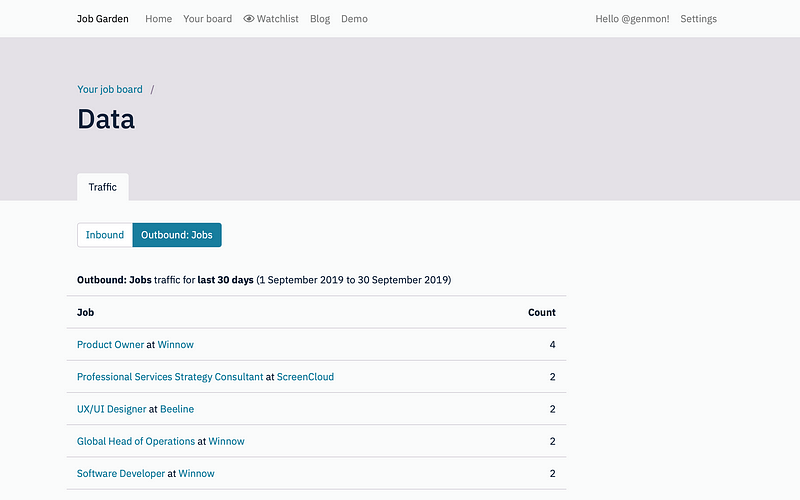800x500 pixels.
Task: Click the date range text "1 September 2019 to 30 September 2019"
Action: [354, 280]
